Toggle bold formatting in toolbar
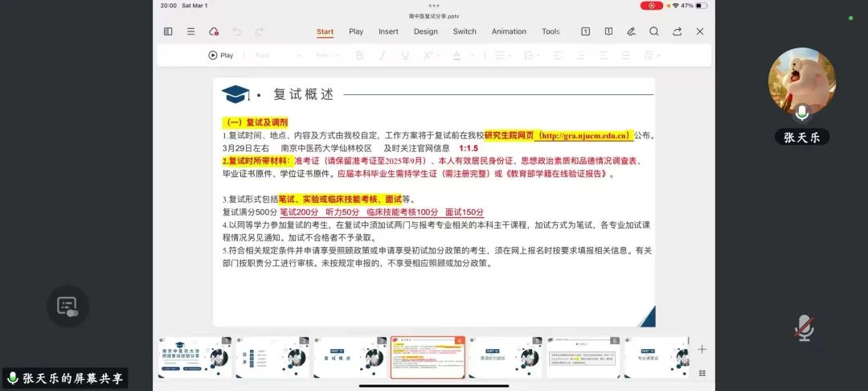This screenshot has width=868, height=391. (359, 56)
